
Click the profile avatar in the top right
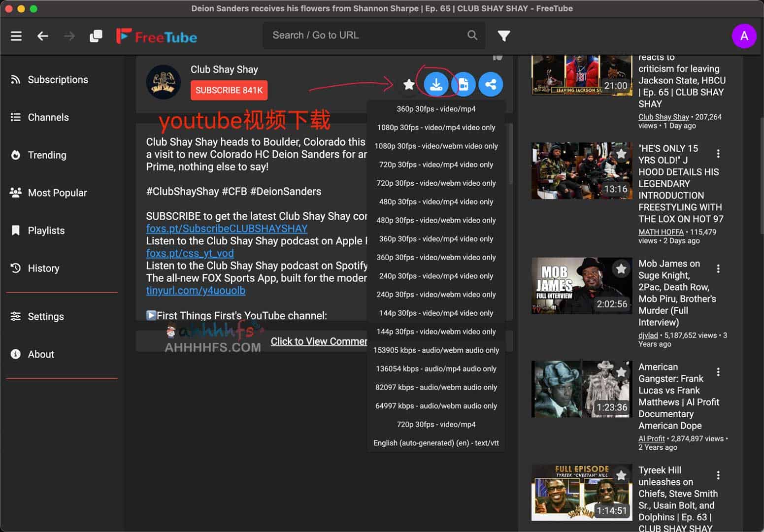744,35
